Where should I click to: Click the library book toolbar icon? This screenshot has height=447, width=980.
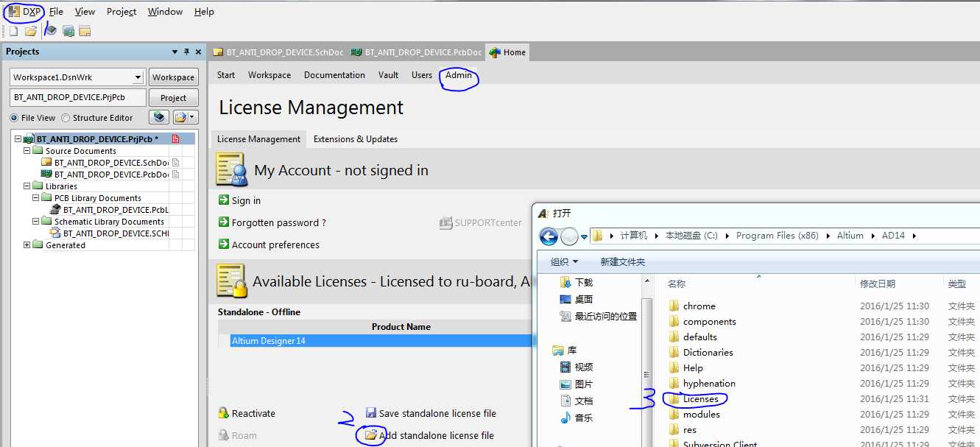pyautogui.click(x=51, y=31)
